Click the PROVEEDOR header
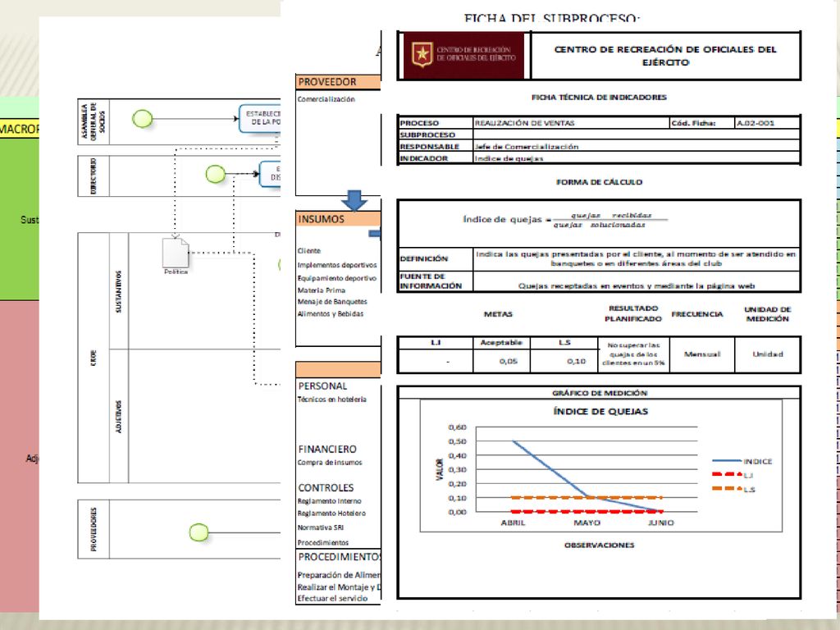The image size is (840, 630). click(x=338, y=82)
